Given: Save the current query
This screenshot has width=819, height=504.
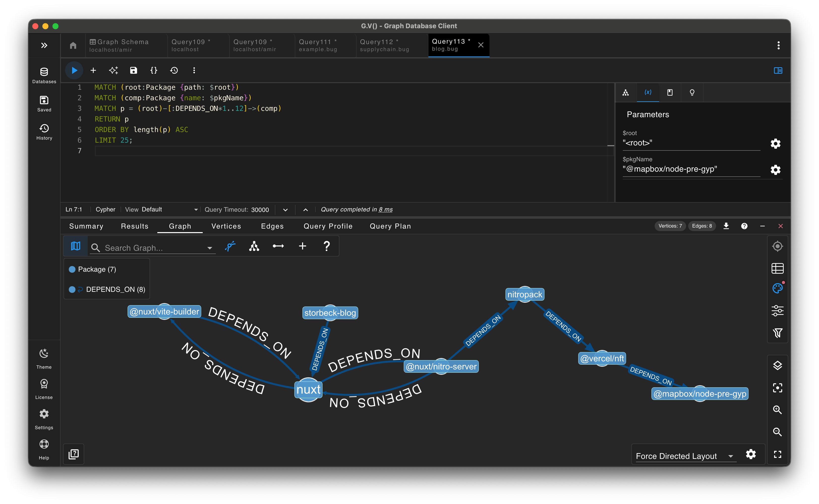Looking at the screenshot, I should 133,70.
